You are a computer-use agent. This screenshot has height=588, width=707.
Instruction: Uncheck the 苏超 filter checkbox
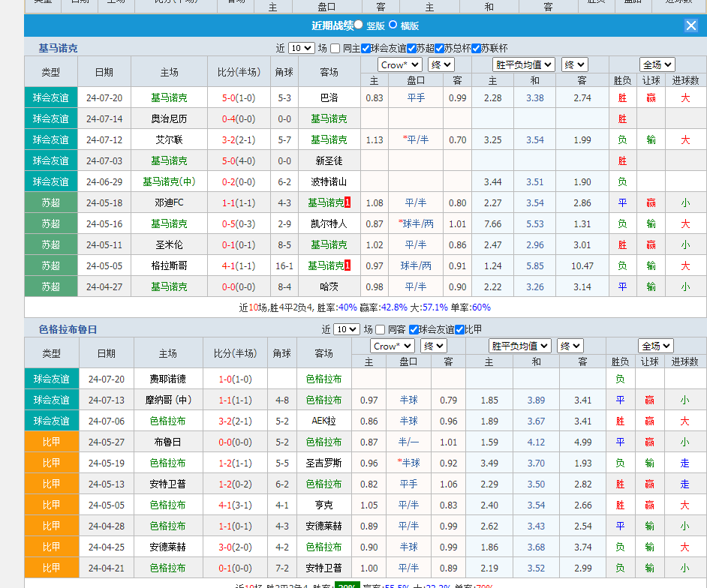411,48
